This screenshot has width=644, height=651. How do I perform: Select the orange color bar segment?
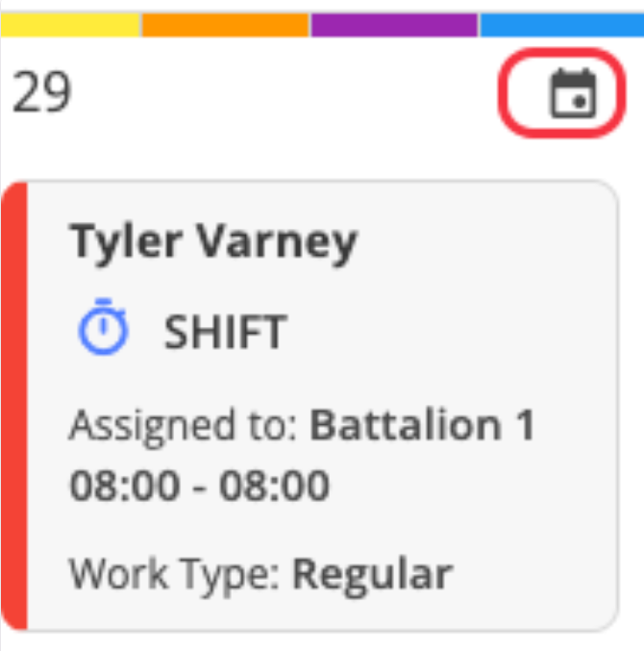tap(225, 25)
